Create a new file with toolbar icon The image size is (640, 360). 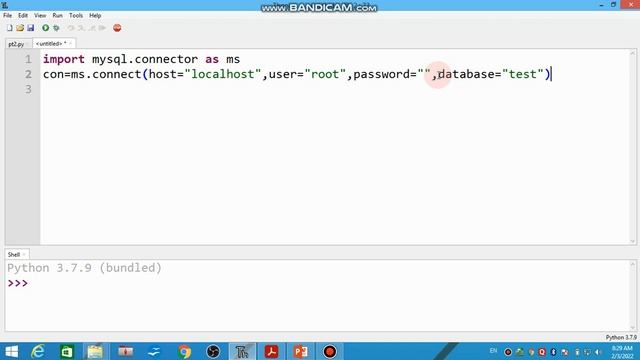point(9,28)
